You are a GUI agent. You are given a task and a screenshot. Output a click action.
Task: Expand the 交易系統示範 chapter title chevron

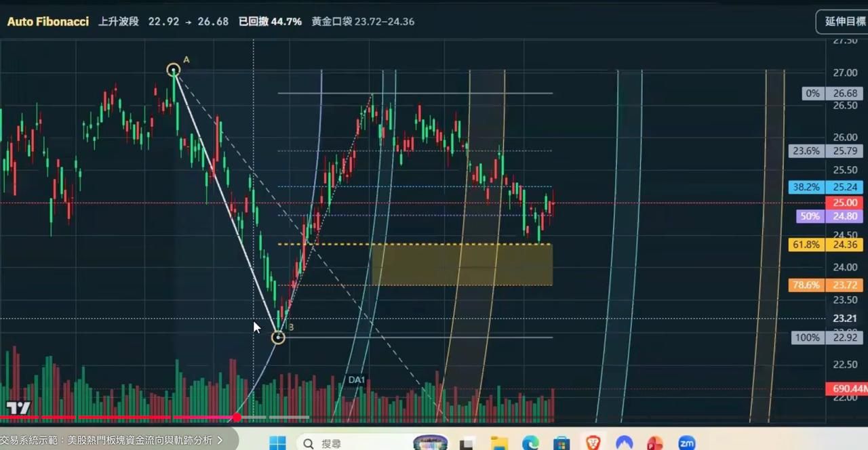click(220, 441)
